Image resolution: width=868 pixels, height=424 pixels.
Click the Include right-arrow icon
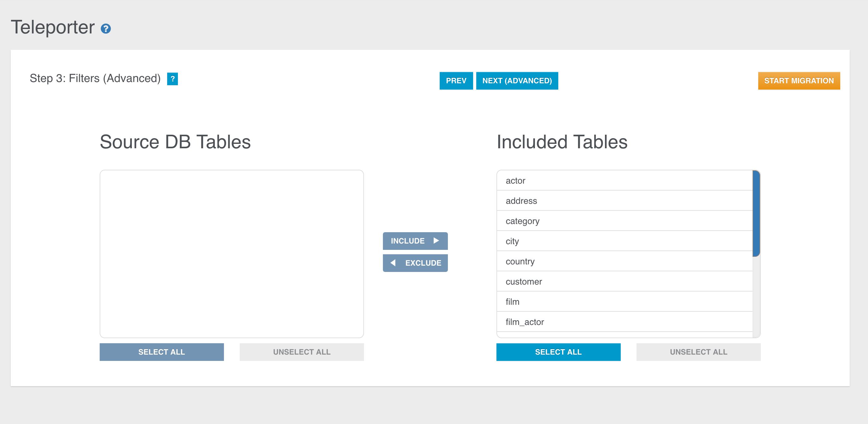click(436, 241)
